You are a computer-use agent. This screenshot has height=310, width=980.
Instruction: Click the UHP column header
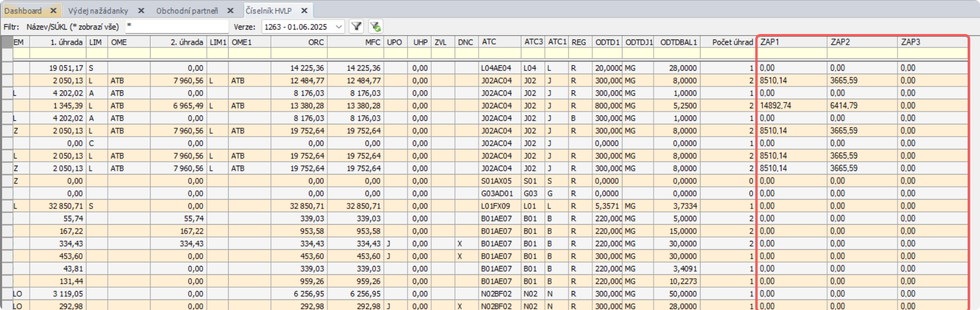coord(418,42)
